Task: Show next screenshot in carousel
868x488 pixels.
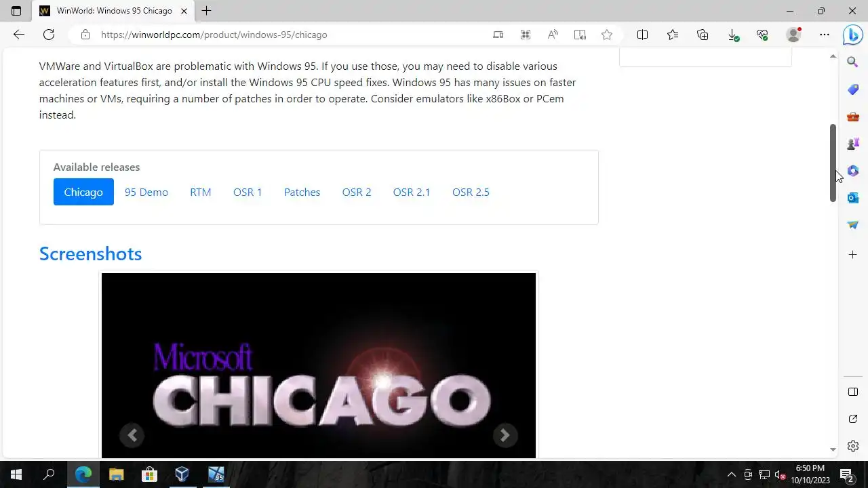Action: pos(505,435)
